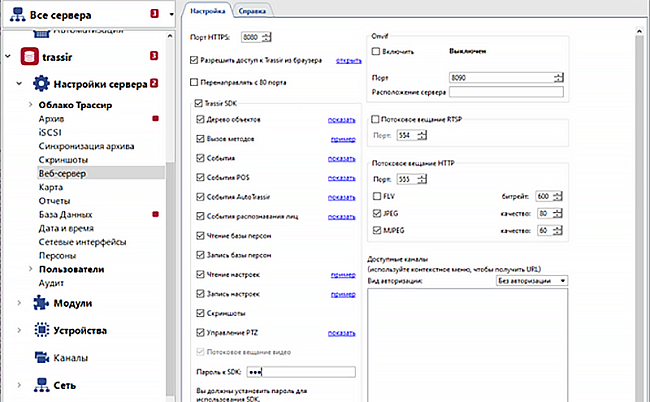Uncheck Вызов методов checkbox
Image resolution: width=650 pixels, height=402 pixels.
[200, 138]
